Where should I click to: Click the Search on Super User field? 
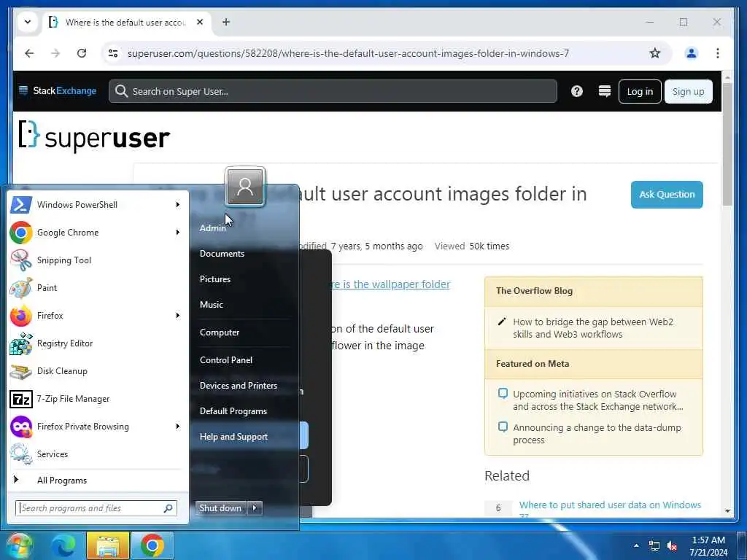(x=333, y=91)
